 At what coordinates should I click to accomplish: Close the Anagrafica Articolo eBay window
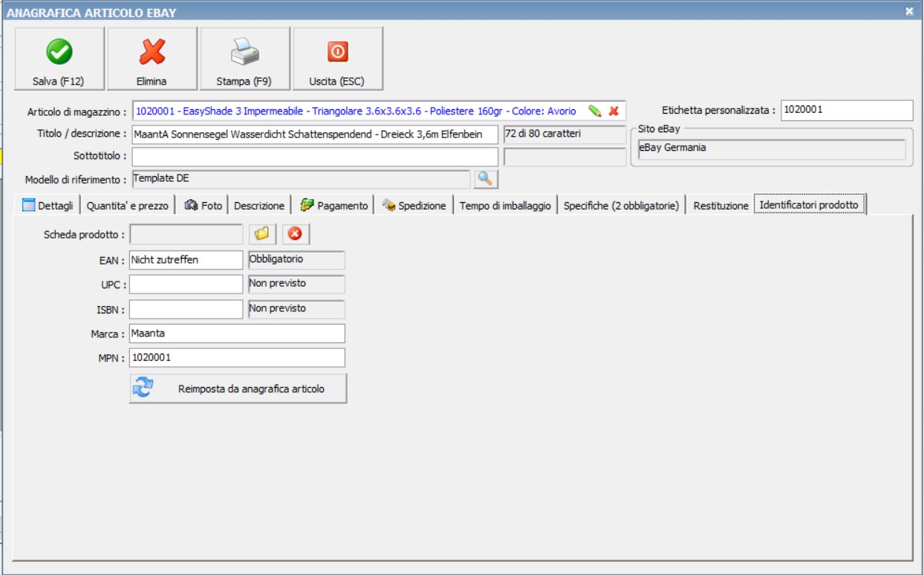click(x=908, y=11)
